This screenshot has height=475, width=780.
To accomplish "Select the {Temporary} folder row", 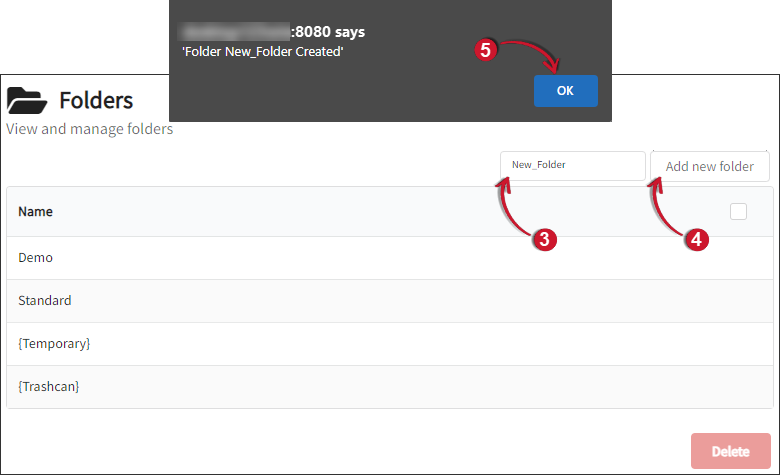I will coord(390,344).
